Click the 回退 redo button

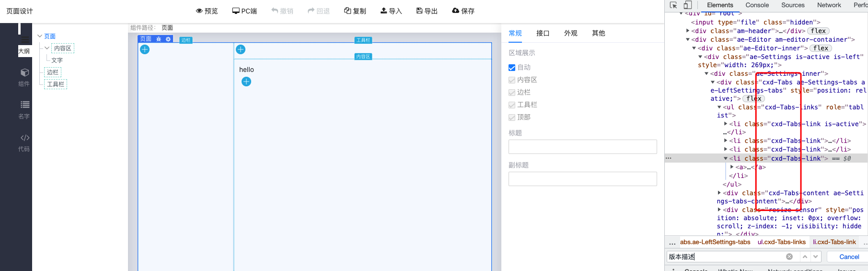pyautogui.click(x=319, y=11)
